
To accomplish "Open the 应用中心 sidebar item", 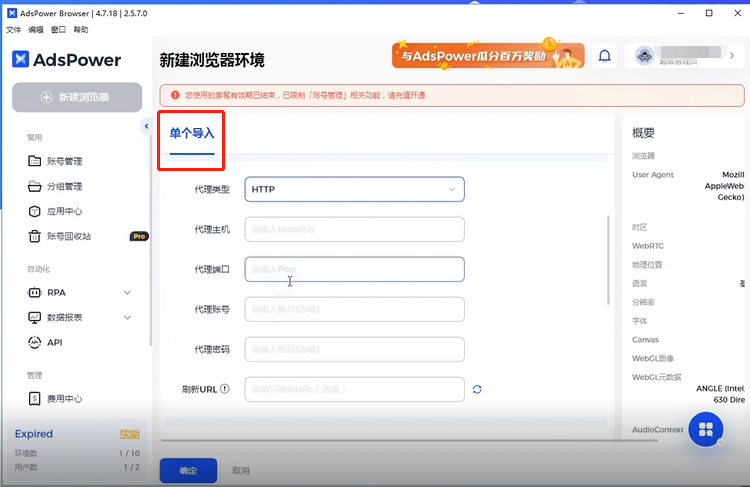I will (65, 211).
